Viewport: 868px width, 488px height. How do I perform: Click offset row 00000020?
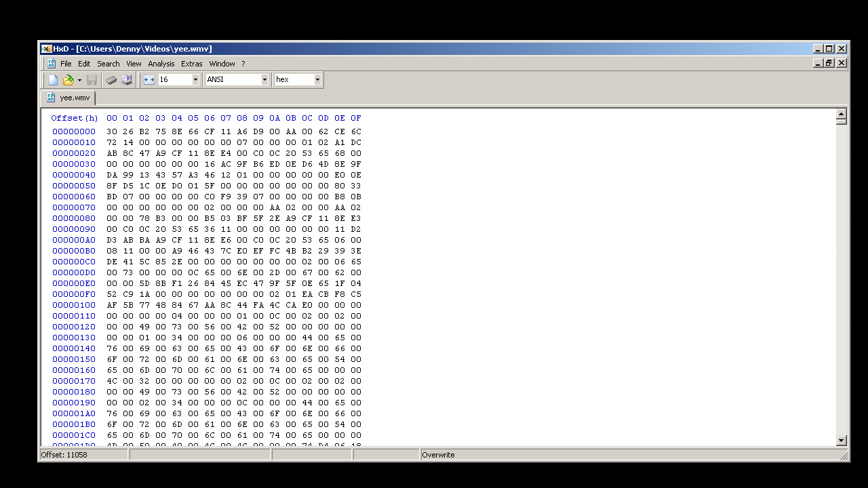point(74,153)
